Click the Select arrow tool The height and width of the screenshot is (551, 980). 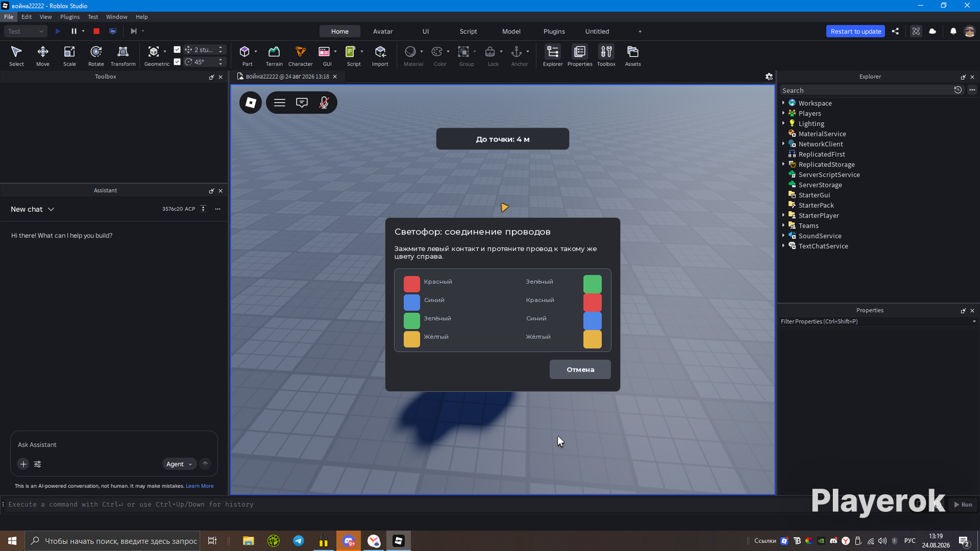(17, 56)
